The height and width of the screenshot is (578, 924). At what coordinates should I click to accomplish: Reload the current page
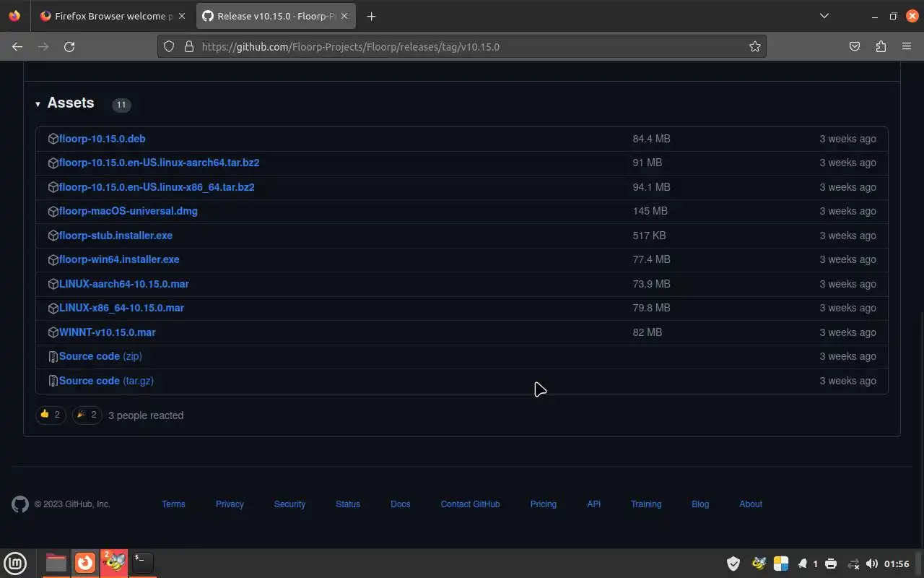[x=69, y=46]
